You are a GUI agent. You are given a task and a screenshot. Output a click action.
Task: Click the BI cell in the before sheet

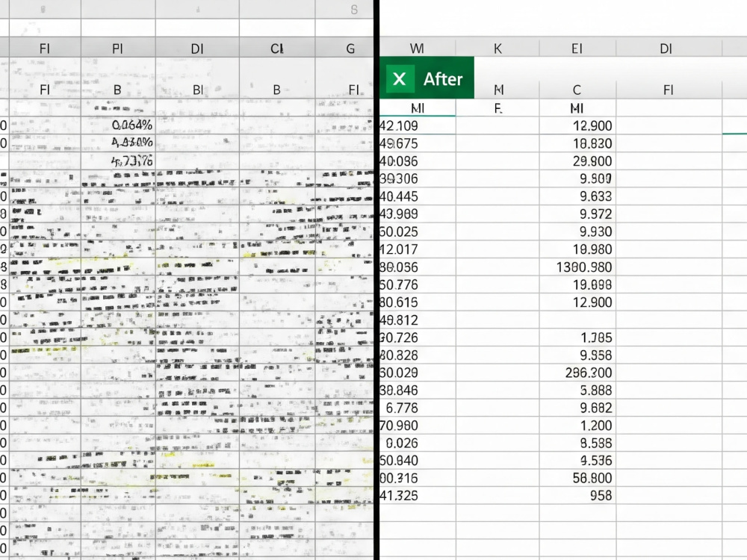pos(197,90)
